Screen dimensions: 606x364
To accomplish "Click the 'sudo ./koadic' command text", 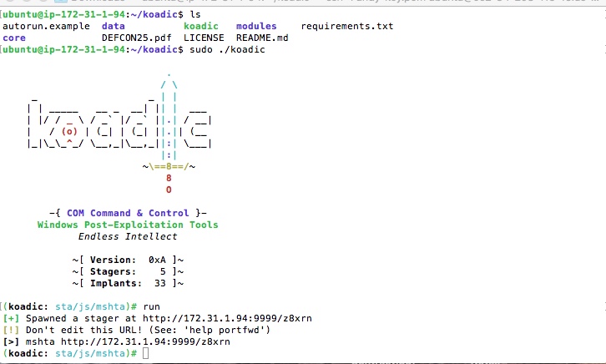I will coord(227,49).
